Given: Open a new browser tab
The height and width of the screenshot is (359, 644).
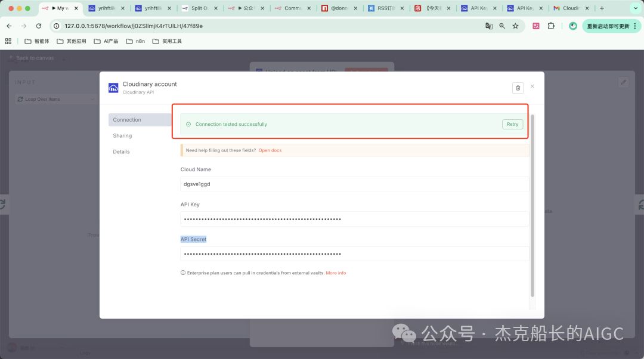Looking at the screenshot, I should (x=602, y=8).
